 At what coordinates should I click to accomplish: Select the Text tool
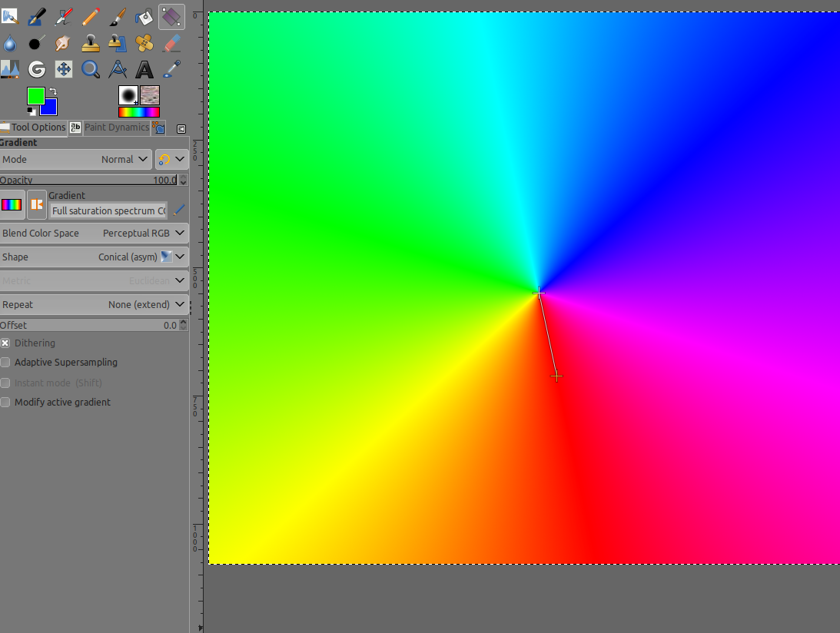click(144, 69)
